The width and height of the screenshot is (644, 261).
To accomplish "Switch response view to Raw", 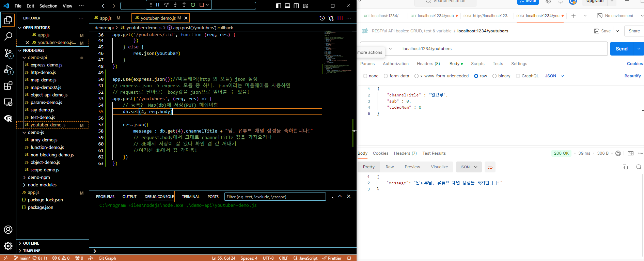I will [390, 167].
